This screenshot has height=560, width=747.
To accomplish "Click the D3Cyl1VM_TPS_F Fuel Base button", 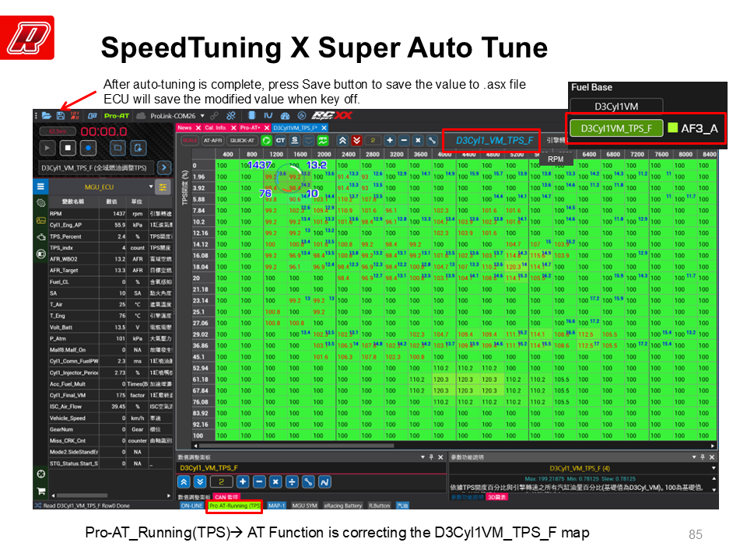I will [x=616, y=128].
